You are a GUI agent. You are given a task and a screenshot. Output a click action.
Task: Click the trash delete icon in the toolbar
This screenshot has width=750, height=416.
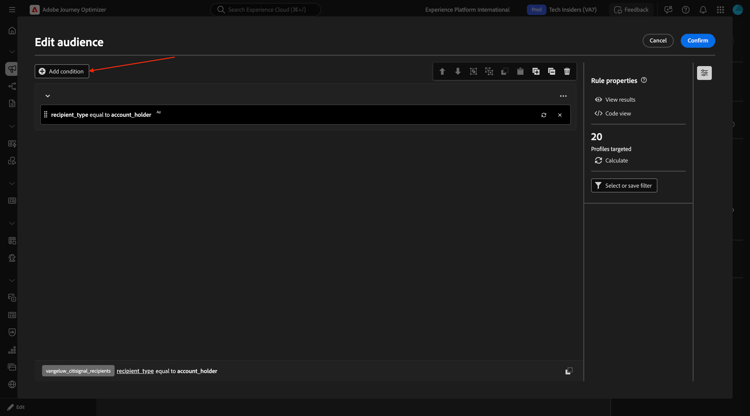(x=567, y=71)
